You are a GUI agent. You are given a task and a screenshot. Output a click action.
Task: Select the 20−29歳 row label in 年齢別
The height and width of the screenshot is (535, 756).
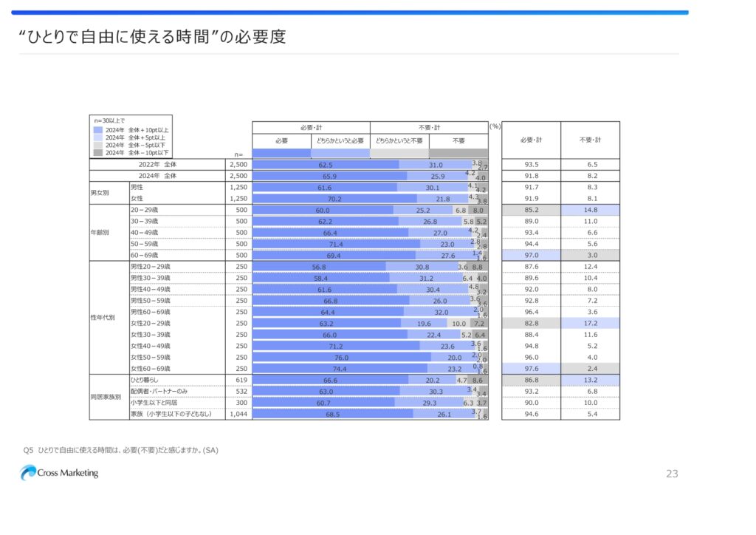pyautogui.click(x=144, y=210)
